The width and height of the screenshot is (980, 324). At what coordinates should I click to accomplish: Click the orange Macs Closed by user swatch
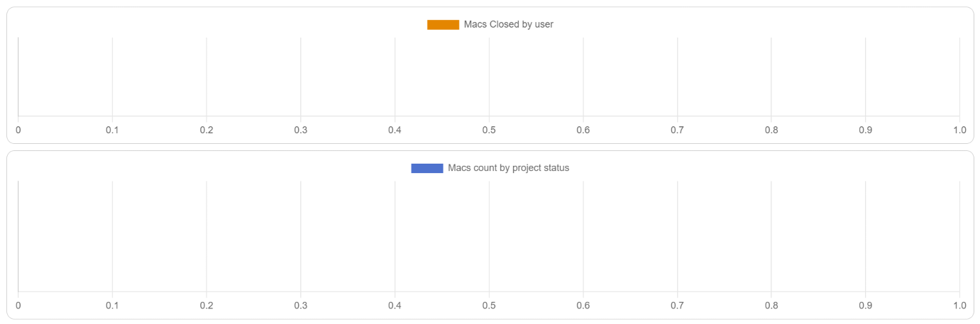(443, 25)
